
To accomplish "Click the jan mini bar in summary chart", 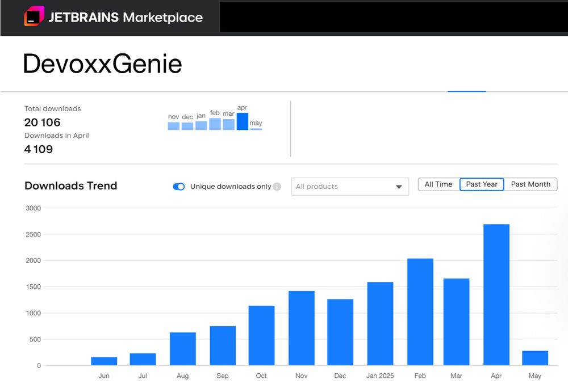I will click(x=201, y=125).
